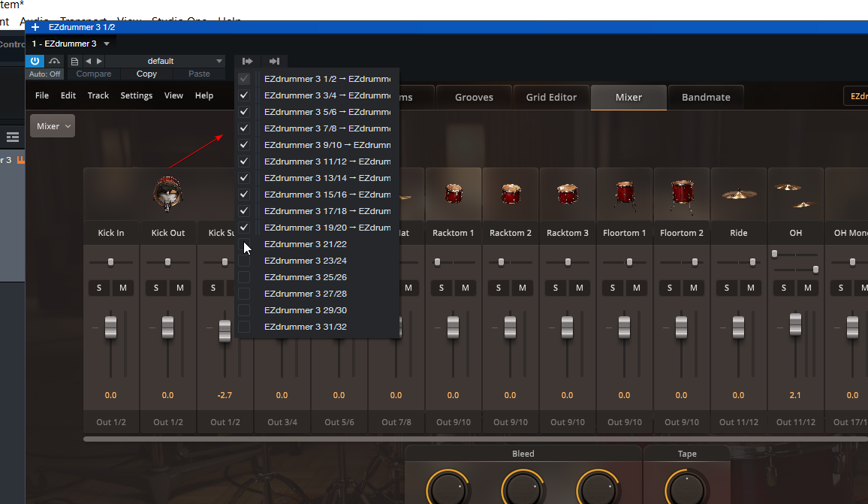The height and width of the screenshot is (504, 868).
Task: Open the Out 5/6 output selector
Action: pyautogui.click(x=339, y=422)
